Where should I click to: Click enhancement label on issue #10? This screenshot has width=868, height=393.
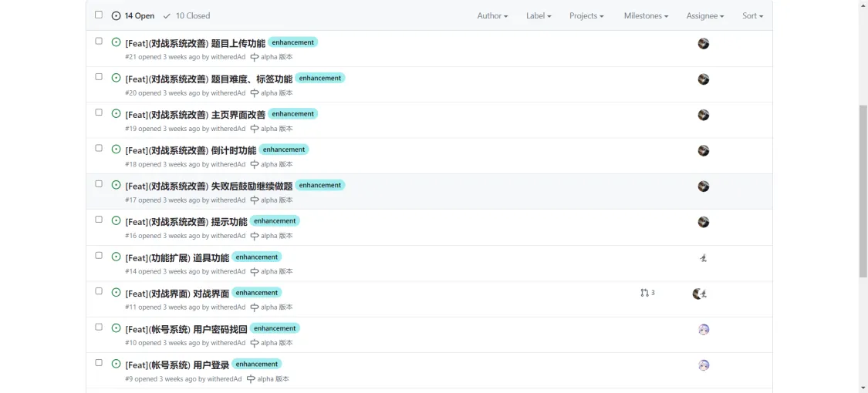pos(275,328)
